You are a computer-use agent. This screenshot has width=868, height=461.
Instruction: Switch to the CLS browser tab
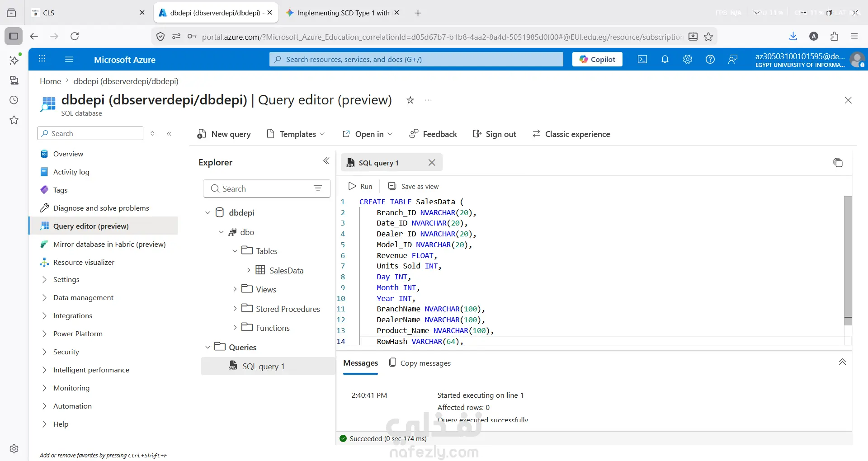tap(88, 13)
